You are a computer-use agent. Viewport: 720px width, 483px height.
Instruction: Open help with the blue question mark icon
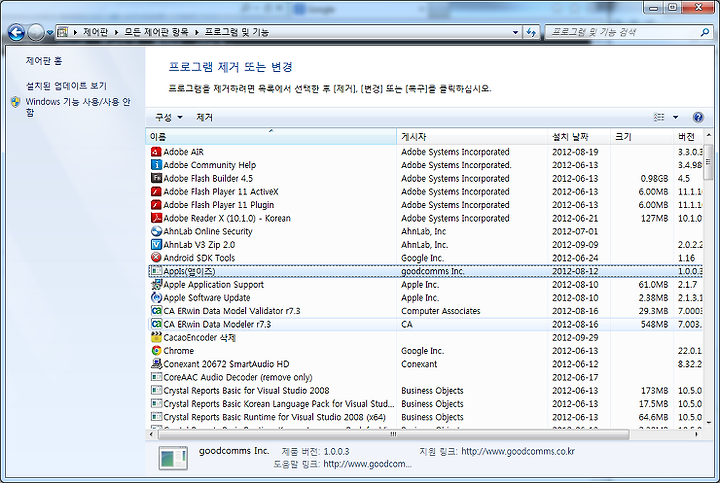click(x=698, y=118)
